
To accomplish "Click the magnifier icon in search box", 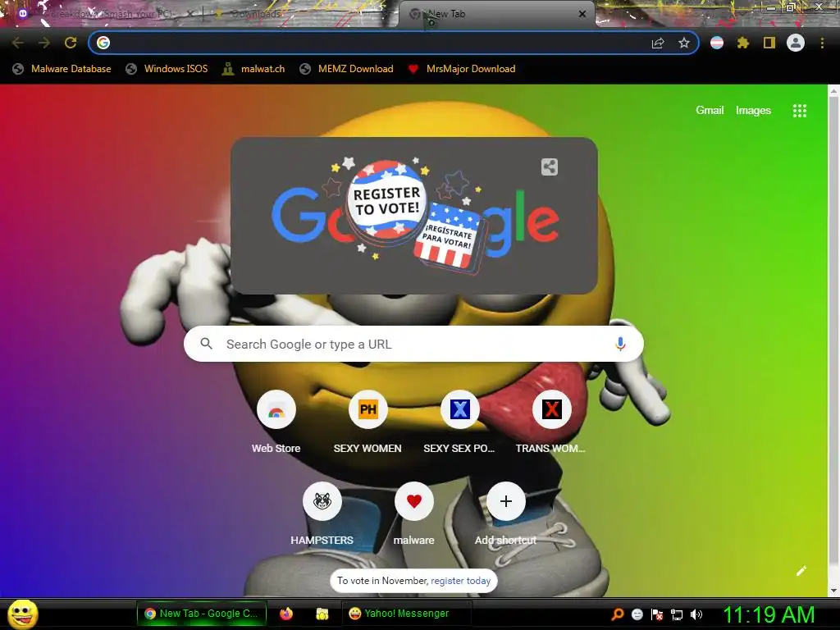I will coord(206,344).
